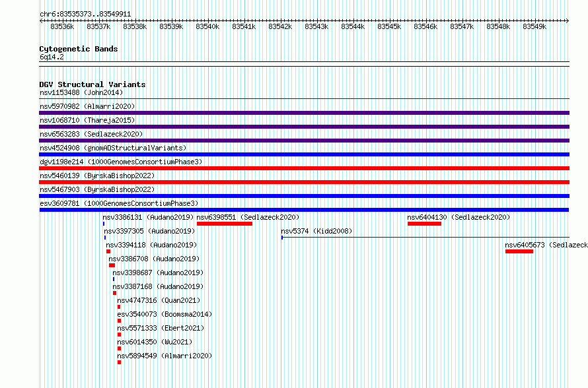Click the nsv3386708 (Audano2019) label
The image size is (588, 388).
coord(154,259)
